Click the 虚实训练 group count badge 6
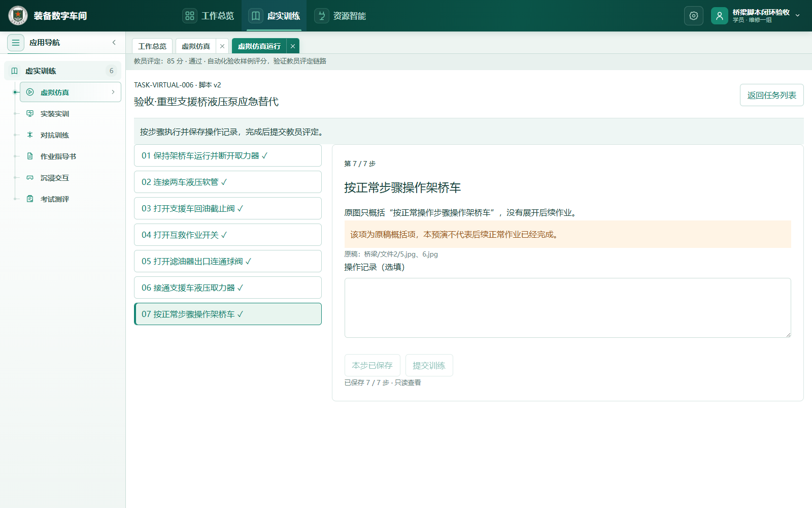Viewport: 812px width, 508px height. 112,71
